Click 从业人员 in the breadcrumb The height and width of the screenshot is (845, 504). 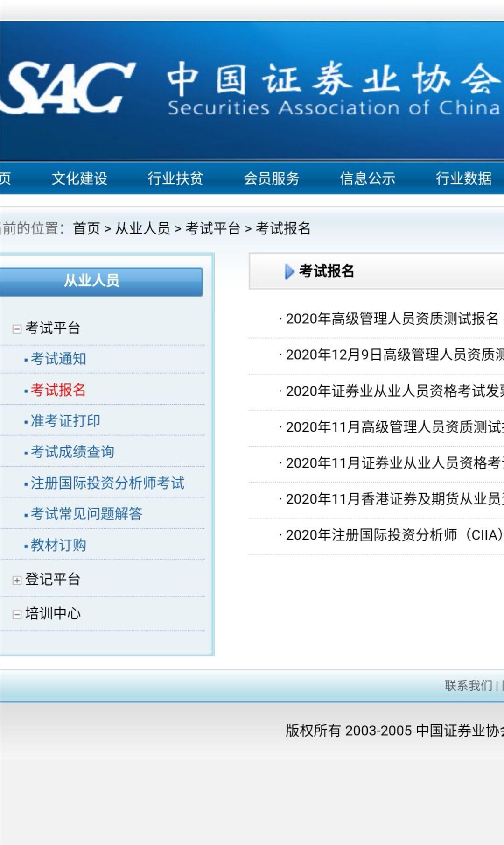(143, 228)
